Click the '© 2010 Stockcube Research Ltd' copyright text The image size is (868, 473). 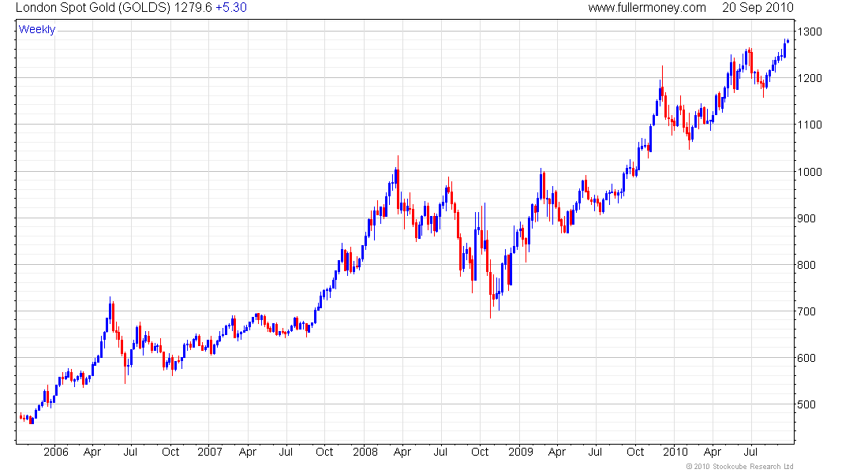739,467
